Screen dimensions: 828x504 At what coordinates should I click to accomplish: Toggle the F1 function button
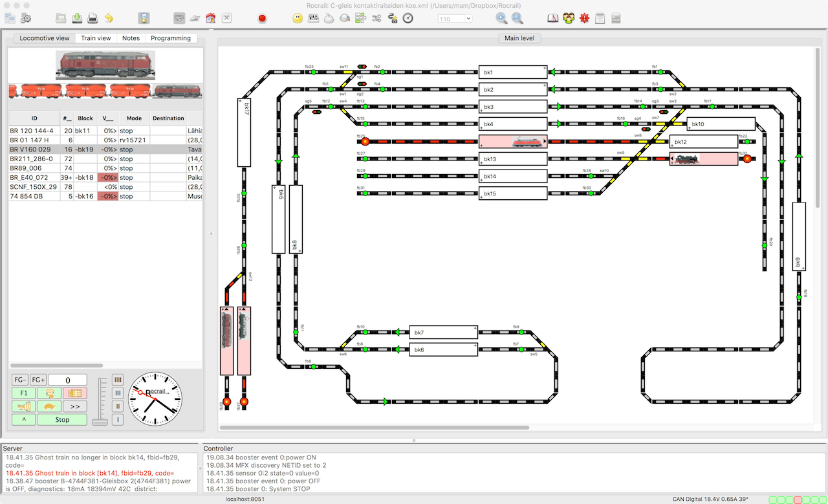click(23, 393)
